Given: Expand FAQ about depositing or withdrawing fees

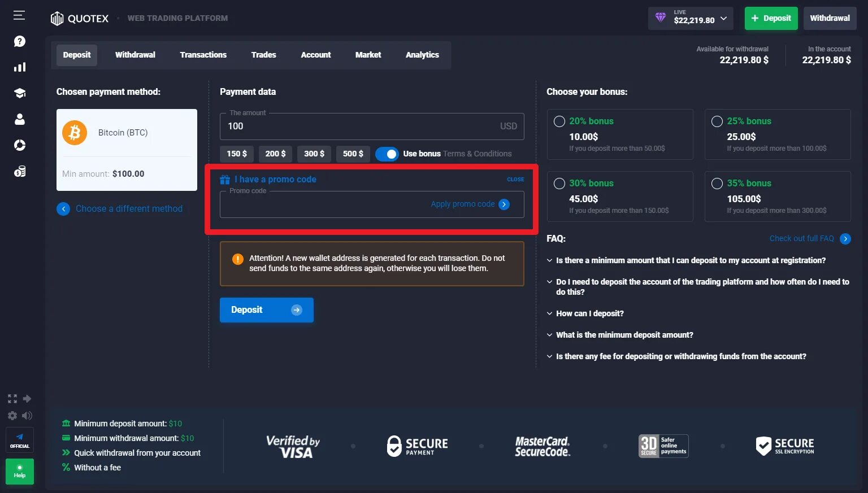Looking at the screenshot, I should (x=676, y=356).
